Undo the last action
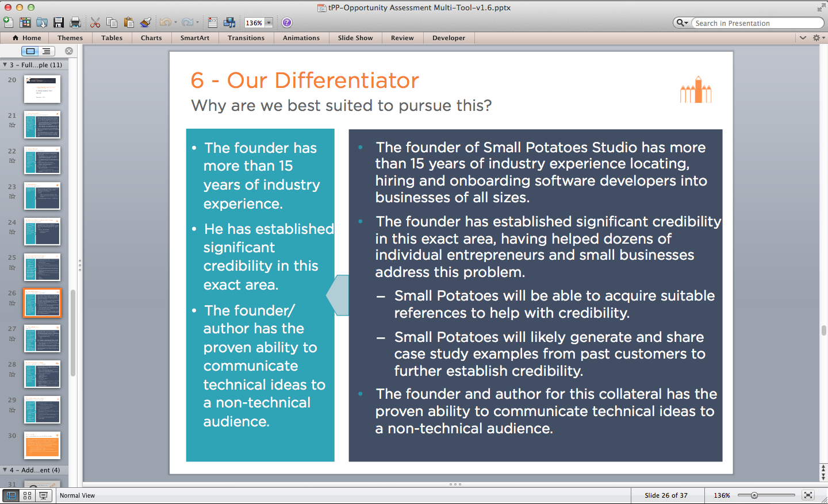The image size is (828, 504). [x=165, y=22]
